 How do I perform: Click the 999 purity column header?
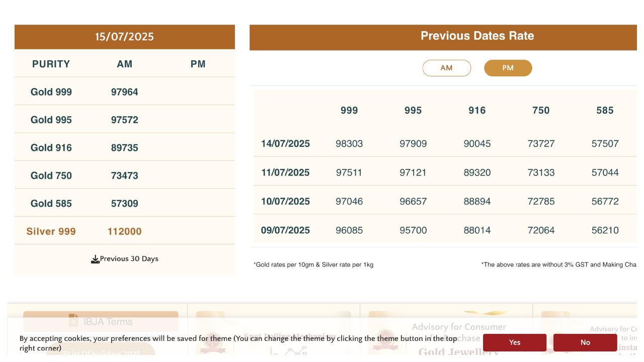(349, 111)
